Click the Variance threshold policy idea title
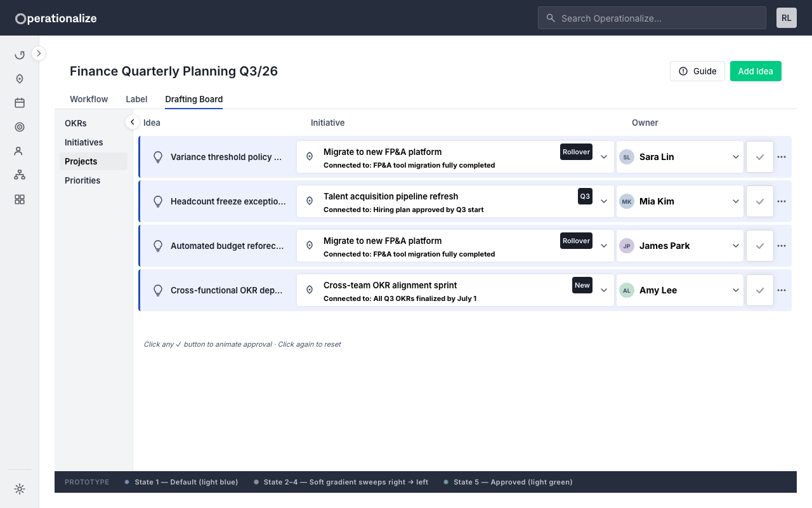 [x=226, y=157]
